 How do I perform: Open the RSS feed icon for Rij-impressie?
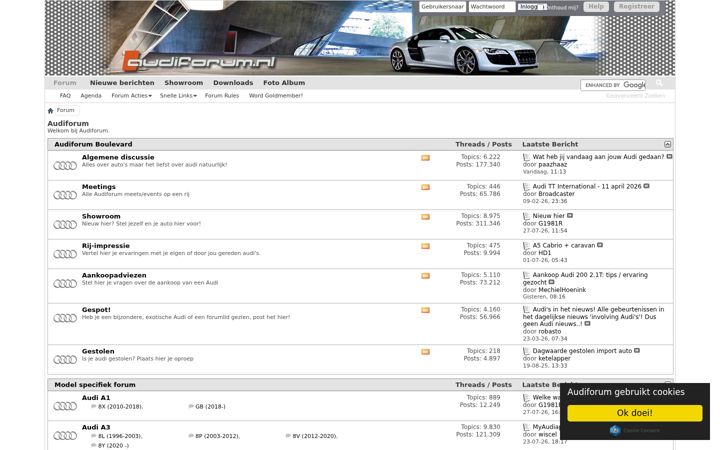tap(426, 246)
